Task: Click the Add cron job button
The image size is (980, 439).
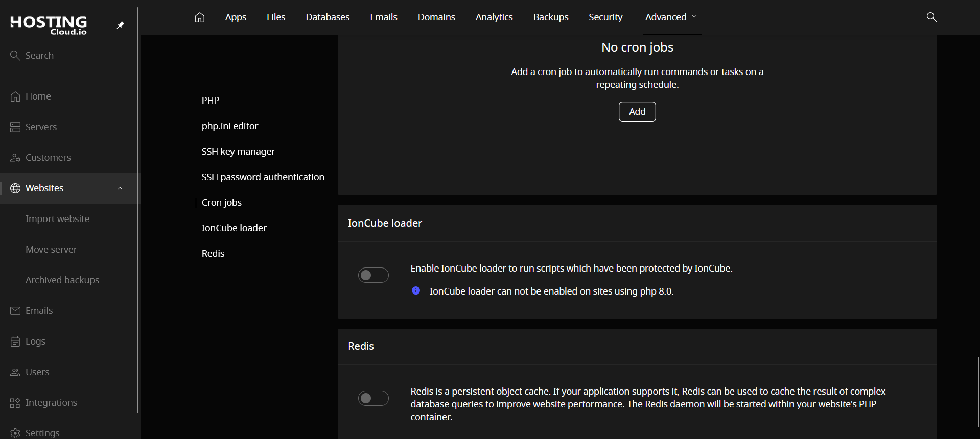Action: point(637,112)
